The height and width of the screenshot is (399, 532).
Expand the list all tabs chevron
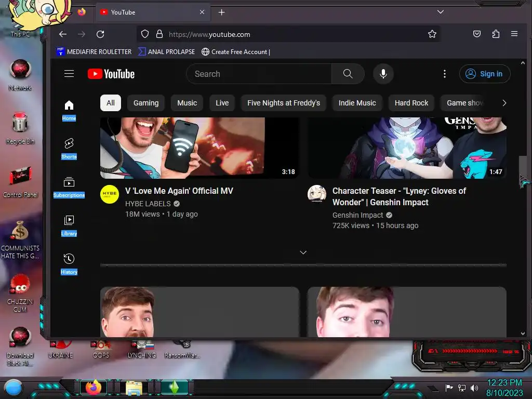point(441,12)
